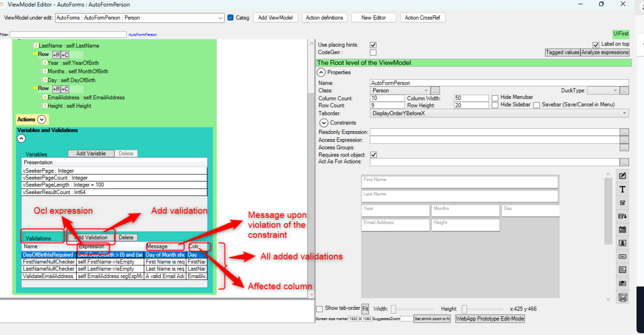Choose the combobox list tool icon
The height and width of the screenshot is (335, 644).
pyautogui.click(x=622, y=216)
